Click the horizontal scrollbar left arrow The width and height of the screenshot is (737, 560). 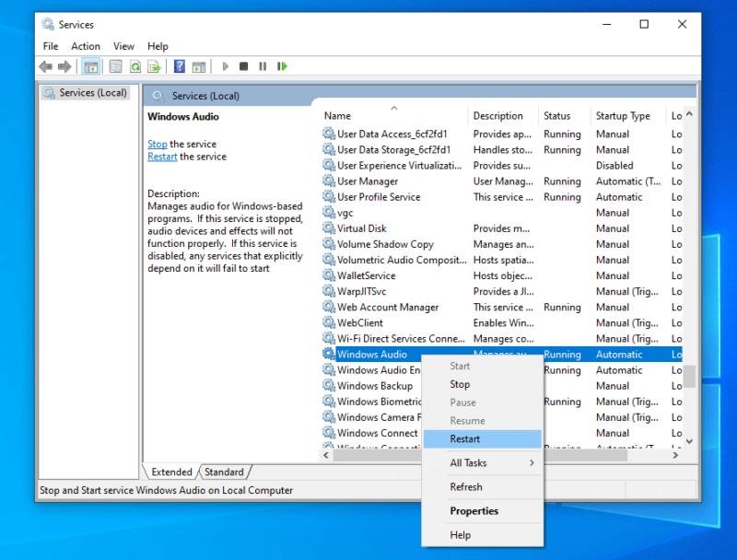pyautogui.click(x=326, y=455)
